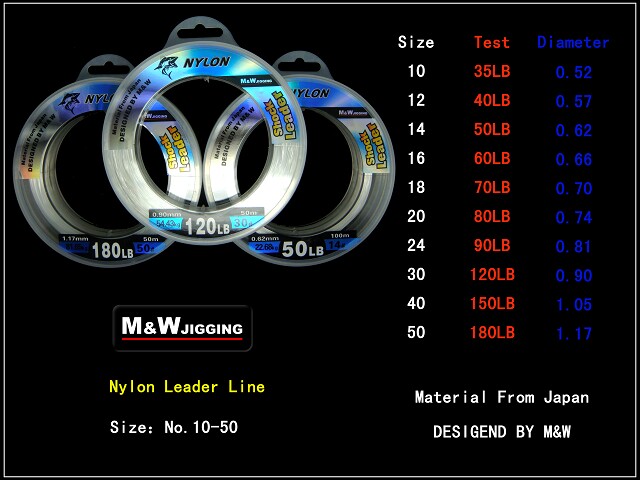Viewport: 640px width, 480px height.
Task: Click the M&W Jigging logo badge
Action: tap(182, 328)
